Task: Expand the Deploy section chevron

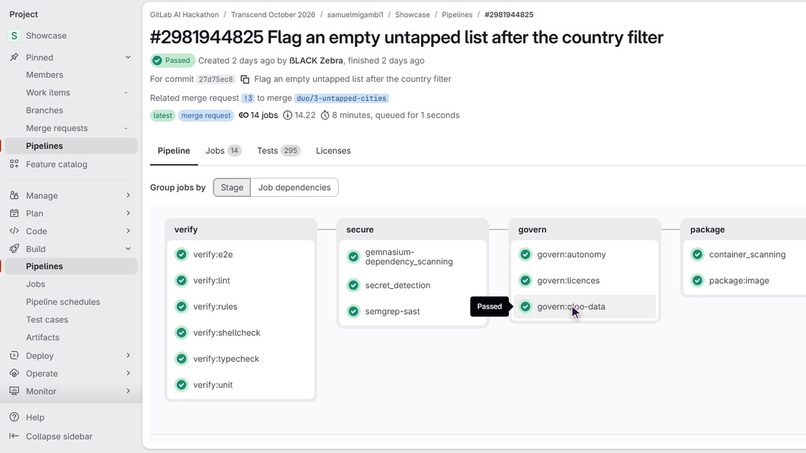Action: click(128, 355)
